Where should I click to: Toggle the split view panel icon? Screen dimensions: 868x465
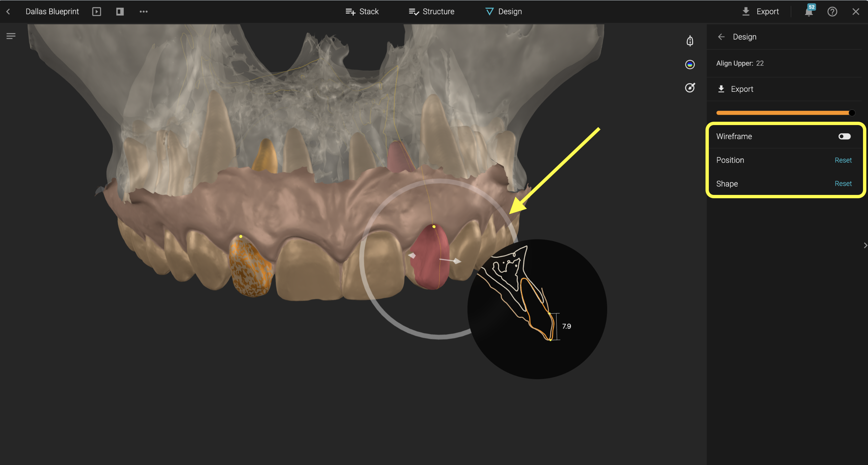(120, 11)
